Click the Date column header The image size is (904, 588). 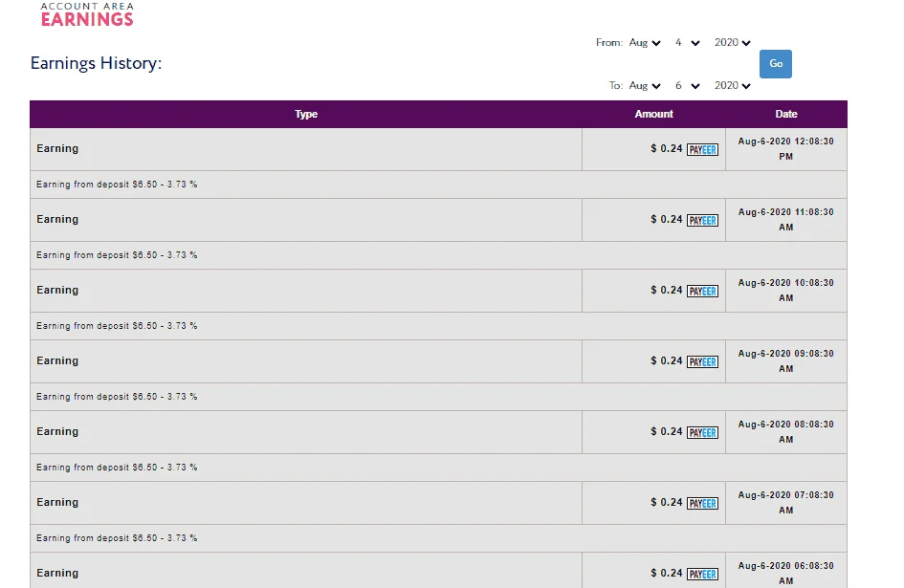[785, 114]
